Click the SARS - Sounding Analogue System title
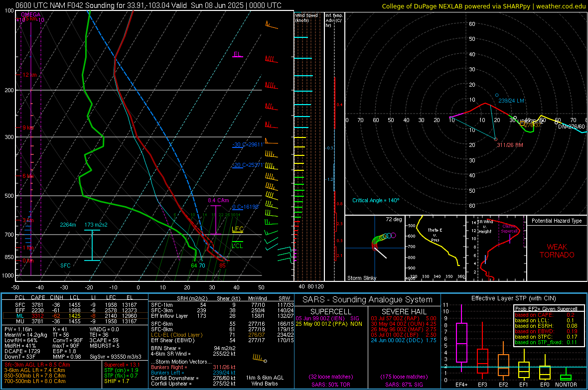The image size is (588, 390). click(367, 300)
